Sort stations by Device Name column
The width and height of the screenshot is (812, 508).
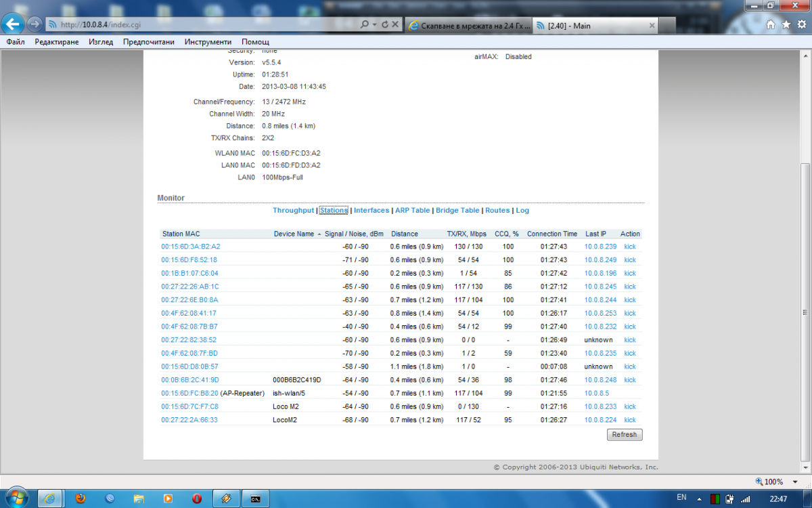[x=294, y=234]
